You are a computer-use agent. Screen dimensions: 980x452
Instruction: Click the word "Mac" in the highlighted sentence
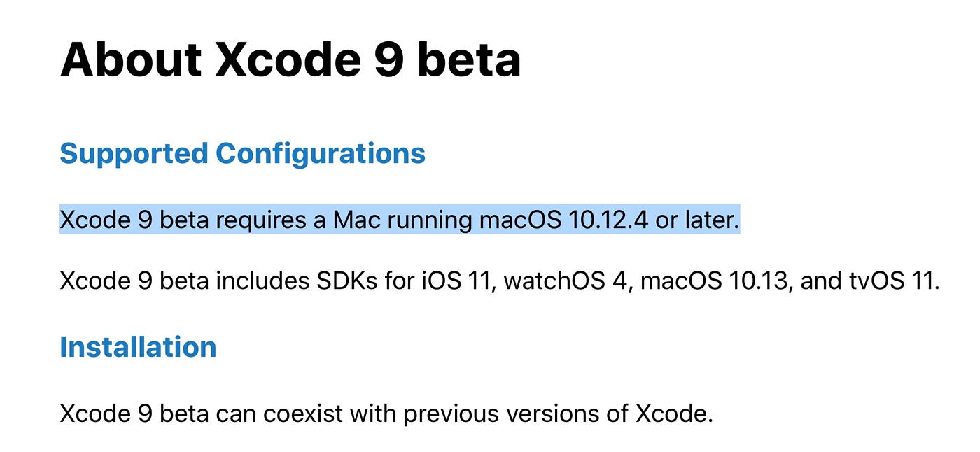click(x=355, y=220)
